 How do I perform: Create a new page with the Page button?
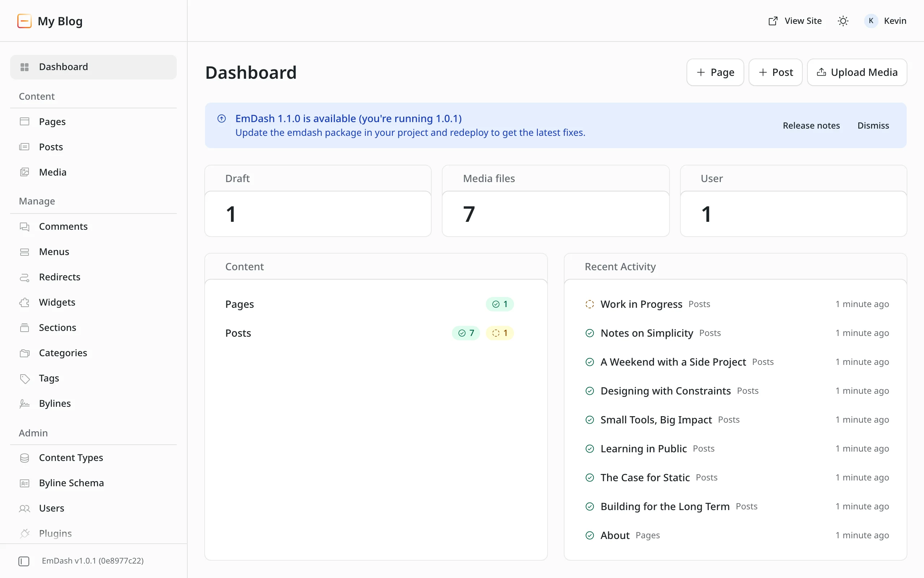(x=715, y=72)
